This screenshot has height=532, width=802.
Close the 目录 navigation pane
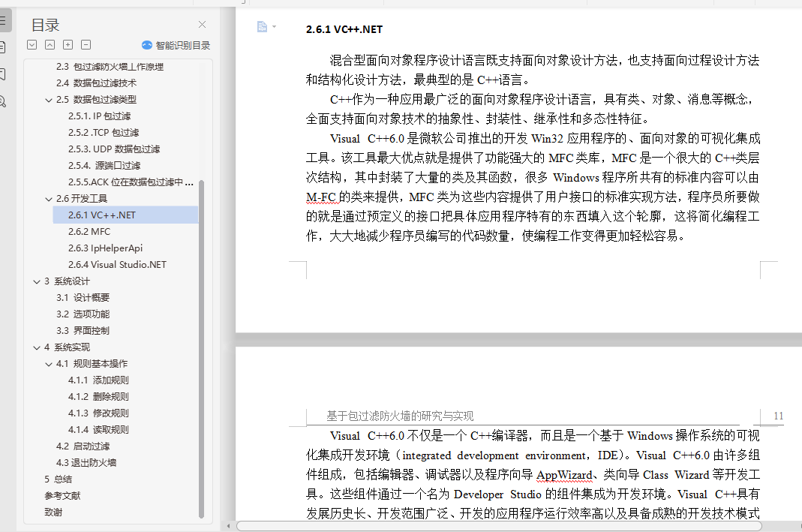[202, 25]
